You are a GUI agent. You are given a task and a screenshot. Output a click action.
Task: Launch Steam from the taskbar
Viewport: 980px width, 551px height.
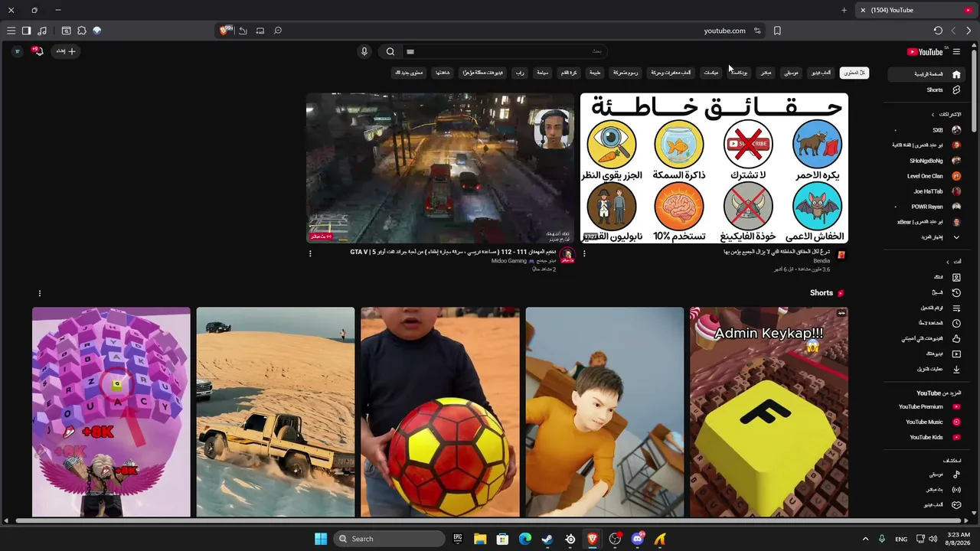click(x=547, y=539)
